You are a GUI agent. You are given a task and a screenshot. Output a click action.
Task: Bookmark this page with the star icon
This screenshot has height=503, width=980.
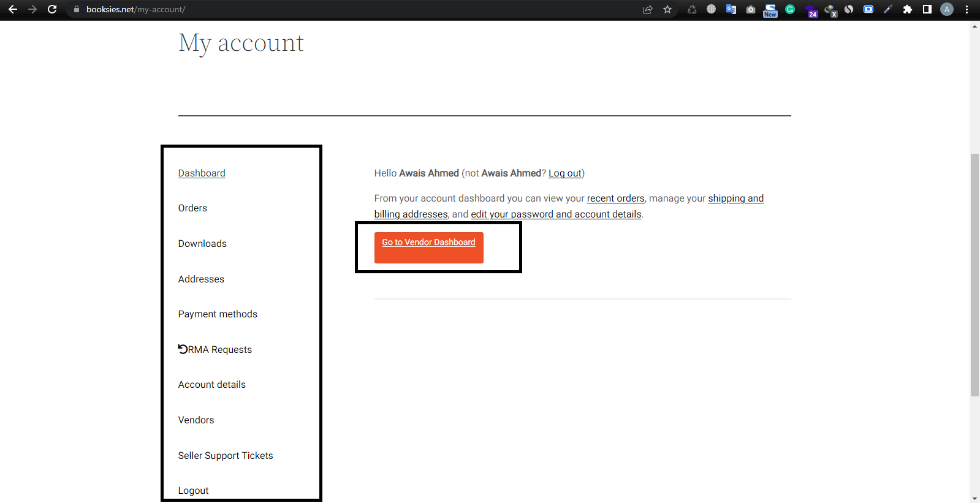point(667,9)
